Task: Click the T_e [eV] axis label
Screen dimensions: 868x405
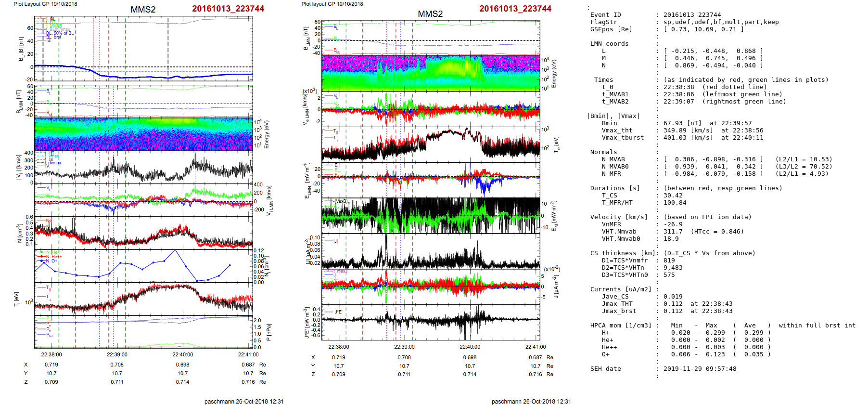Action: (556, 144)
